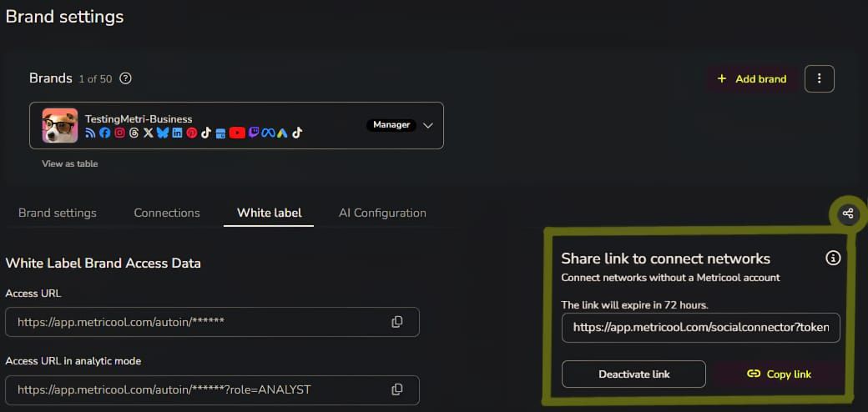Click the analytic mode URL field
Image resolution: width=868 pixels, height=412 pixels.
212,389
